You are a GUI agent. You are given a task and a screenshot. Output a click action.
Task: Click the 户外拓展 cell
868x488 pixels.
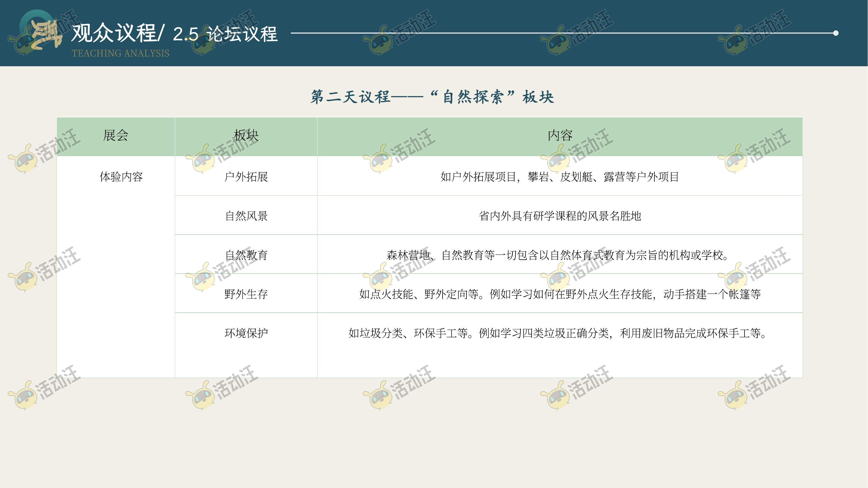tap(246, 177)
